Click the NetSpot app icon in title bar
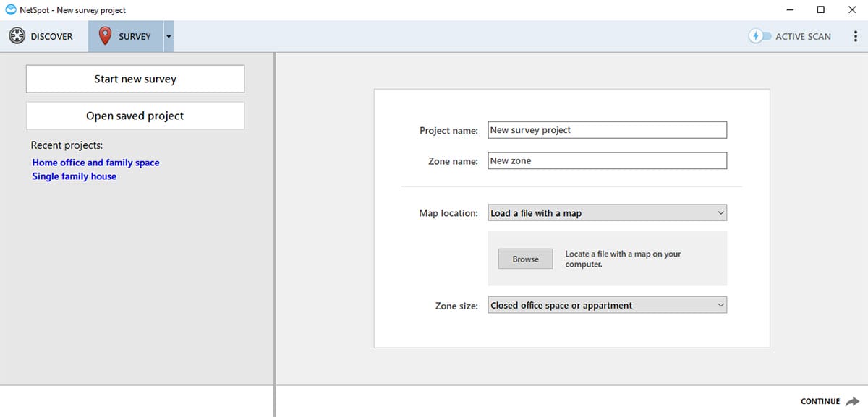This screenshot has height=417, width=868. point(11,10)
